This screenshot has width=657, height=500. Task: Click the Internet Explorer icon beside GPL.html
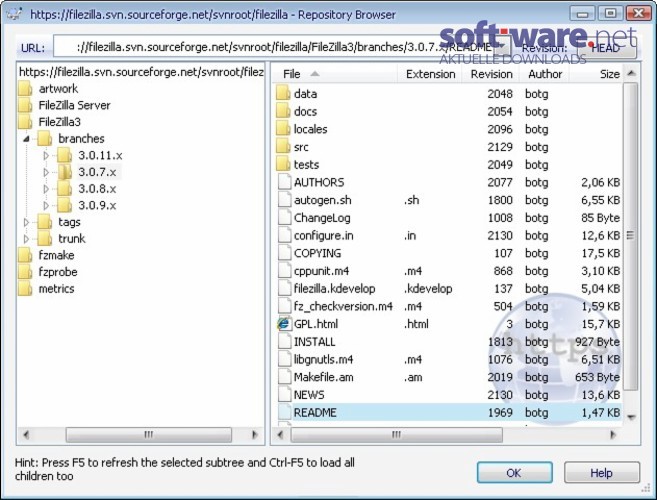284,324
